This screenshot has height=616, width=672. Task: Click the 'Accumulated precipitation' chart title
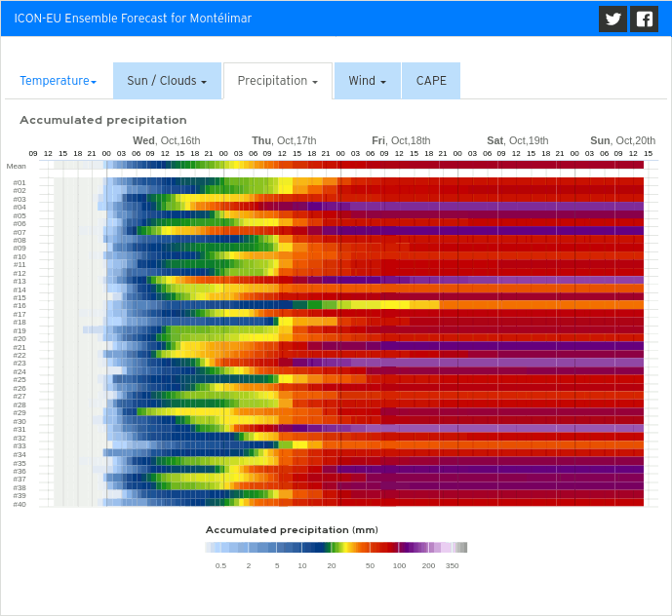click(103, 120)
